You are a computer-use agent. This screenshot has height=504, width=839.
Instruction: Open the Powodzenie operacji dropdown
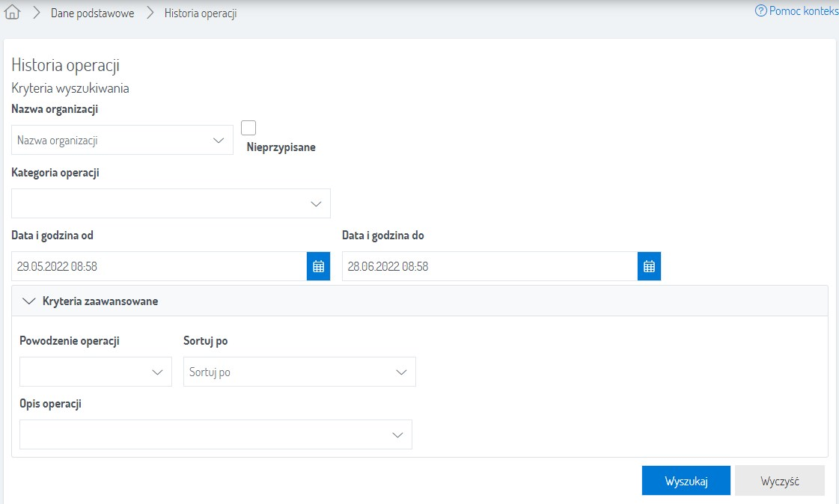(x=95, y=372)
